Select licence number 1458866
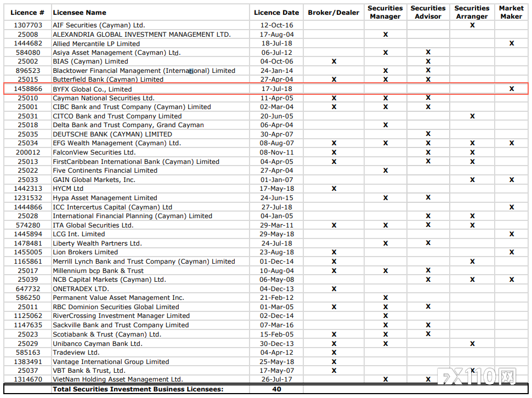The image size is (532, 398). click(28, 89)
